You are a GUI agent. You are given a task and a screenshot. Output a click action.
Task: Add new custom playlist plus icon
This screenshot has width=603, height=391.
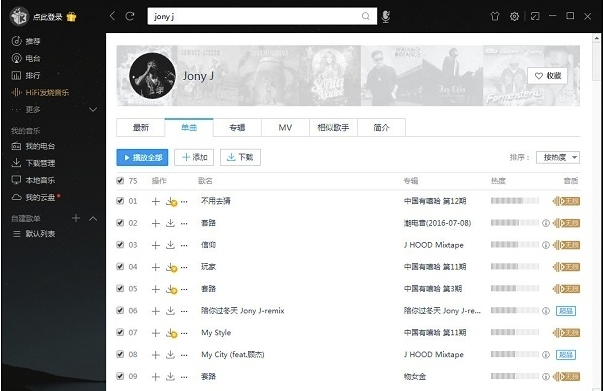tap(76, 218)
